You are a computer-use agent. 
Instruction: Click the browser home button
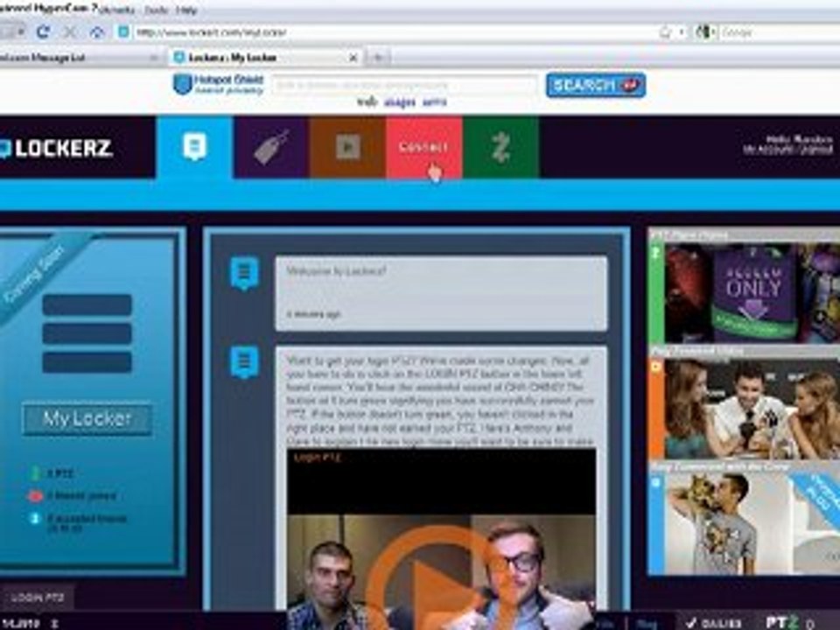97,32
